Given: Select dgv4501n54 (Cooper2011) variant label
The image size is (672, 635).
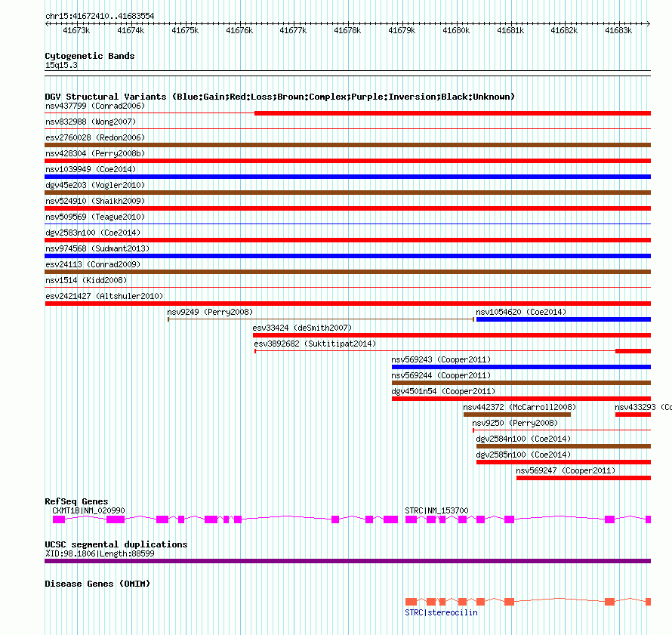Looking at the screenshot, I should coord(443,391).
